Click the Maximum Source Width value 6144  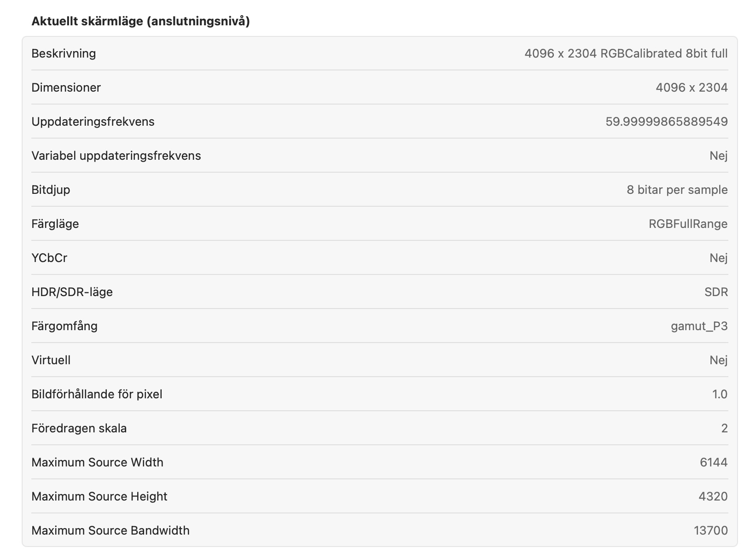click(713, 462)
